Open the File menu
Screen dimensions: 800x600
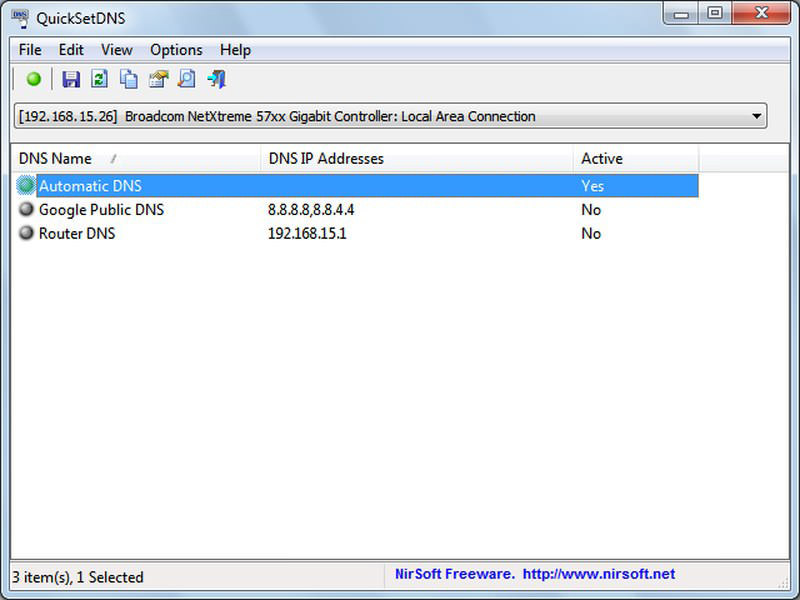tap(30, 50)
